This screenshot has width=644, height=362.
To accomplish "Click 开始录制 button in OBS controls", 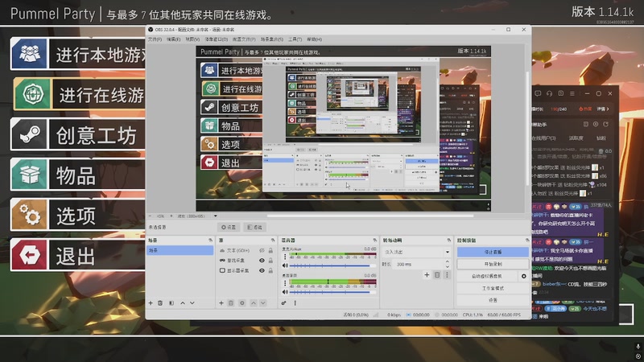I will coord(493,264).
